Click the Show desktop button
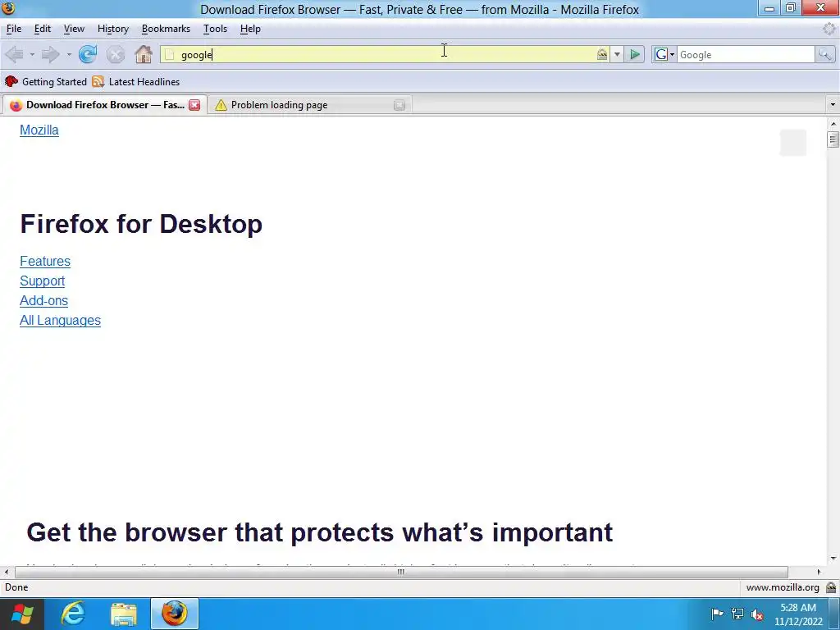Viewport: 840px width, 630px height. tap(834, 614)
